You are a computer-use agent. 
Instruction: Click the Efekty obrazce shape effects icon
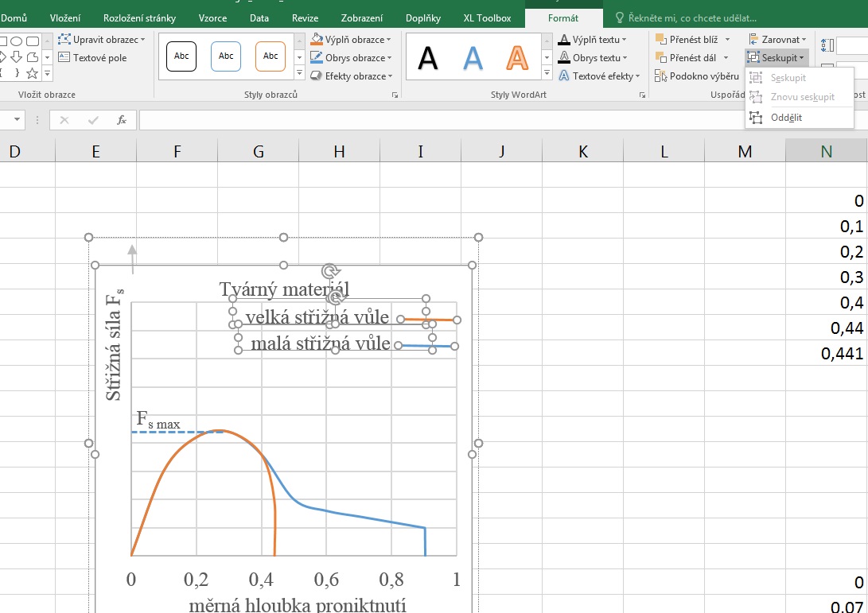(x=317, y=76)
